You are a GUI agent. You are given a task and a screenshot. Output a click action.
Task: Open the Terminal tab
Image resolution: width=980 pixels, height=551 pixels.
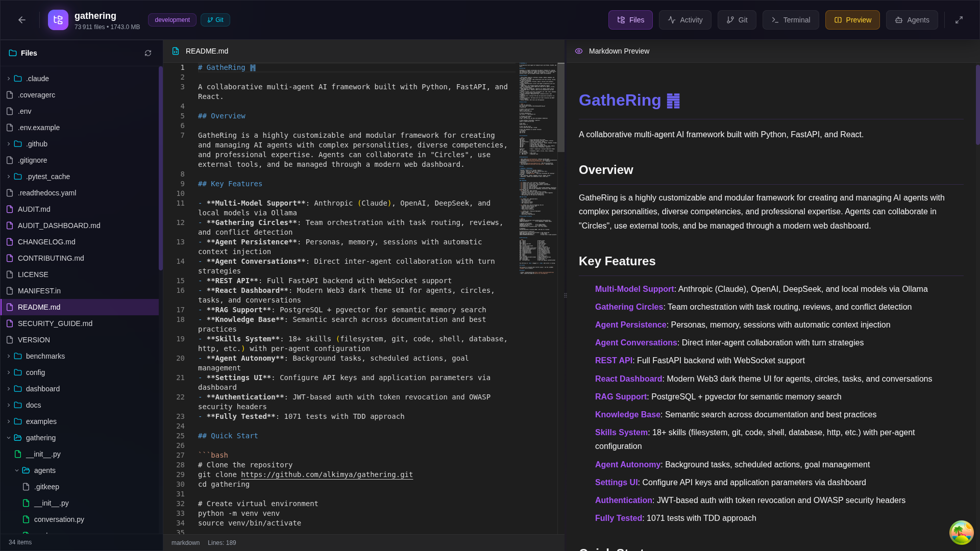click(791, 20)
